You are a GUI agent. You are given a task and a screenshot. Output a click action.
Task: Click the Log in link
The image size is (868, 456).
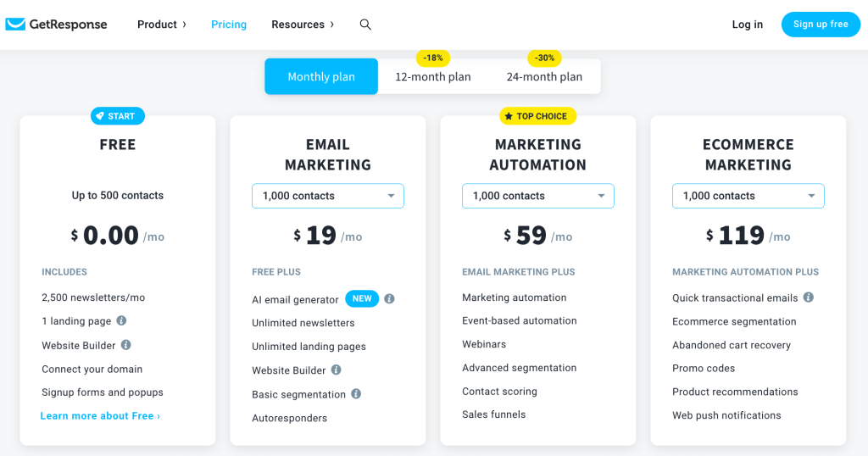[x=748, y=25]
